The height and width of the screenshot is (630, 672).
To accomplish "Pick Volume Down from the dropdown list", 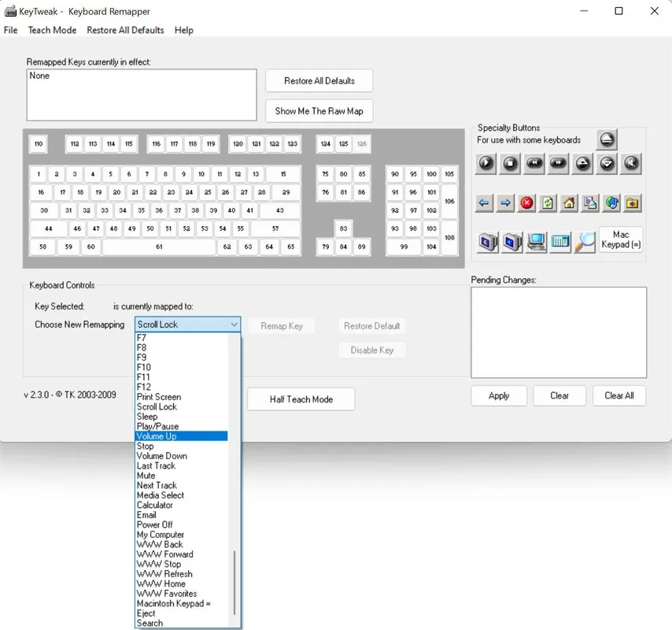I will (181, 456).
